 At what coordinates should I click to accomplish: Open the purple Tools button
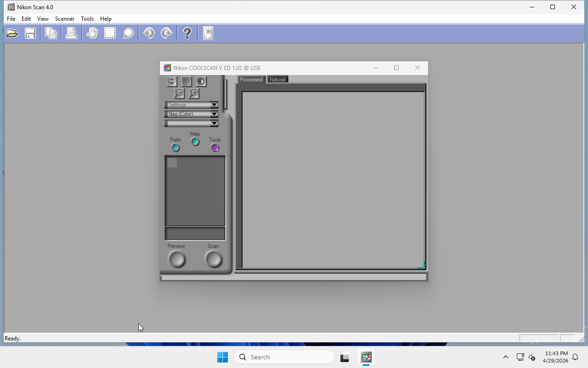(x=215, y=148)
